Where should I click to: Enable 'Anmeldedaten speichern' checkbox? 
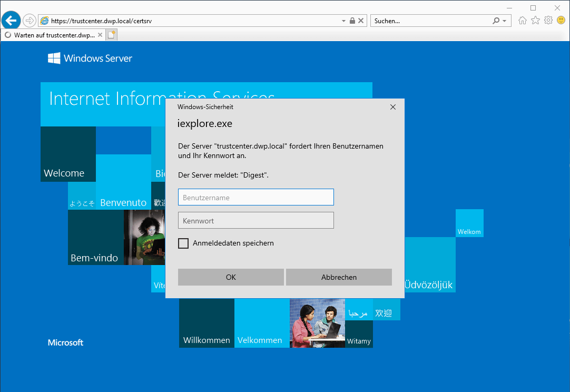tap(183, 243)
